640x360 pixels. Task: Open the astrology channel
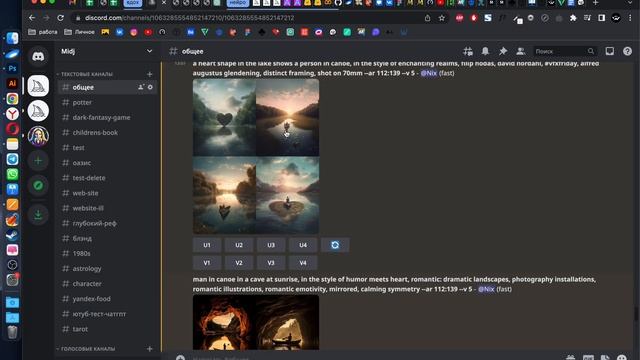point(108,269)
